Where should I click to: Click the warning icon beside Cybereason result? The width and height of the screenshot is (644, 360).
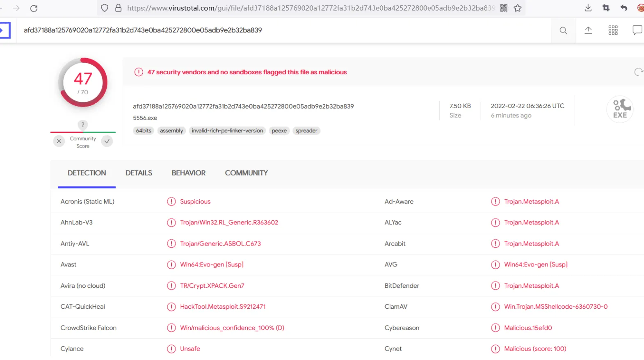tap(496, 328)
